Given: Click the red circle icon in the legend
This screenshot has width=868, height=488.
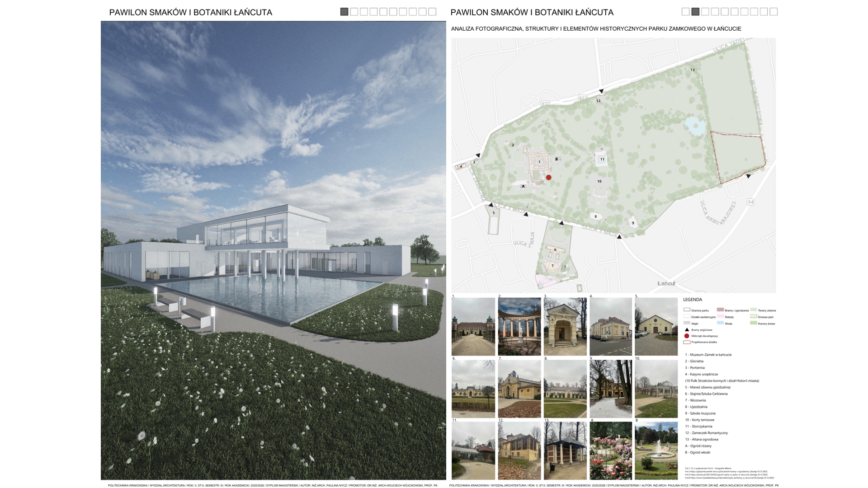Looking at the screenshot, I should click(x=687, y=336).
